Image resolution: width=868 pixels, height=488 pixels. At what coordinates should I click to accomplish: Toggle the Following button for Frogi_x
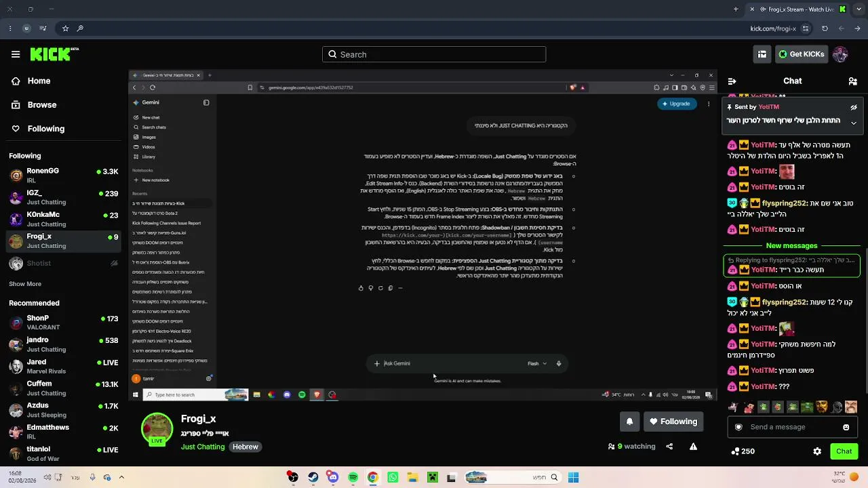[x=673, y=422]
